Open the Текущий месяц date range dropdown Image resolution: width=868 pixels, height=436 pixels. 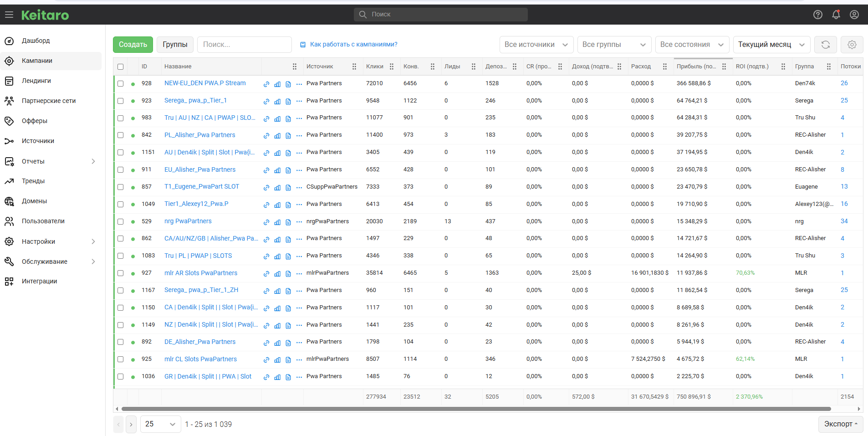[x=772, y=45]
